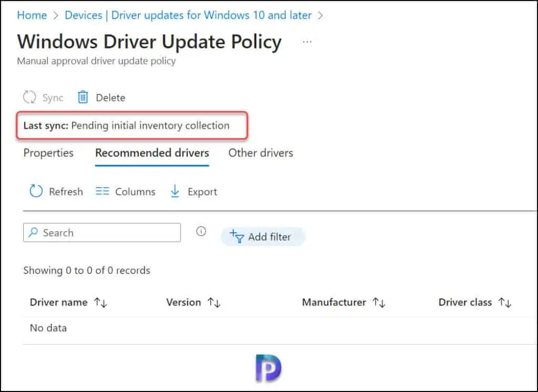The width and height of the screenshot is (538, 392).
Task: Open Devices Driver updates breadcrumb link
Action: [x=188, y=15]
